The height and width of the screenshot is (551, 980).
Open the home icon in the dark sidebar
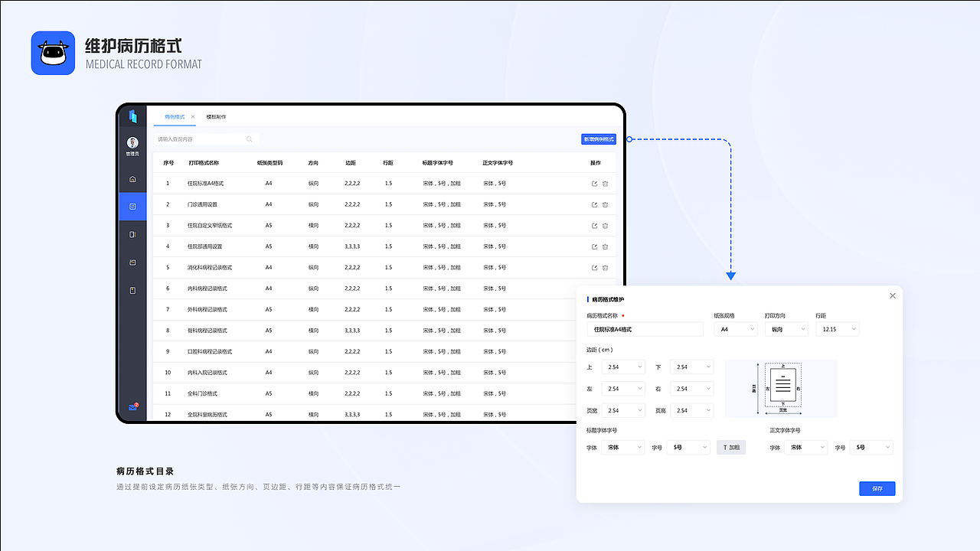(x=132, y=179)
